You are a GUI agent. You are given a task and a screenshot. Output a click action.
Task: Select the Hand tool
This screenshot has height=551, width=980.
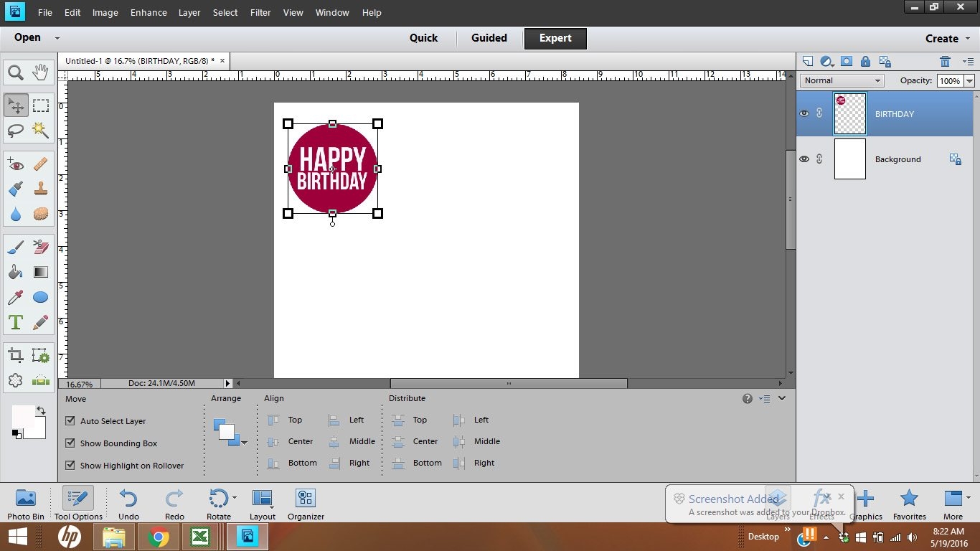[x=40, y=72]
